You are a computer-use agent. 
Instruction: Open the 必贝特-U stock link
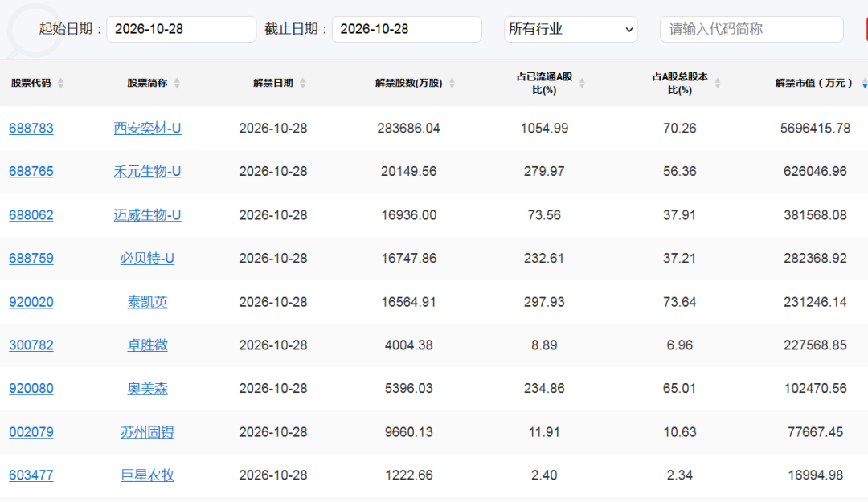147,259
